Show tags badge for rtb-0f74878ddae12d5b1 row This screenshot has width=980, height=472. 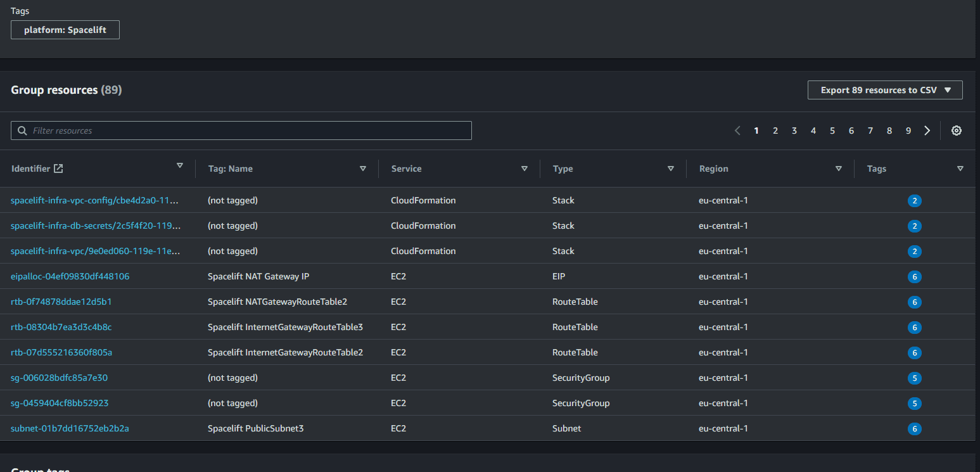(x=914, y=302)
